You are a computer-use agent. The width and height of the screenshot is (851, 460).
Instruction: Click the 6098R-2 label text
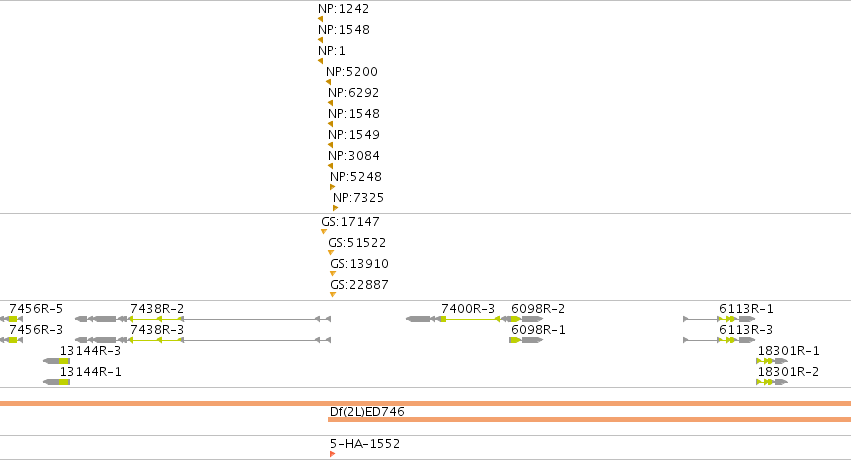[x=538, y=309]
